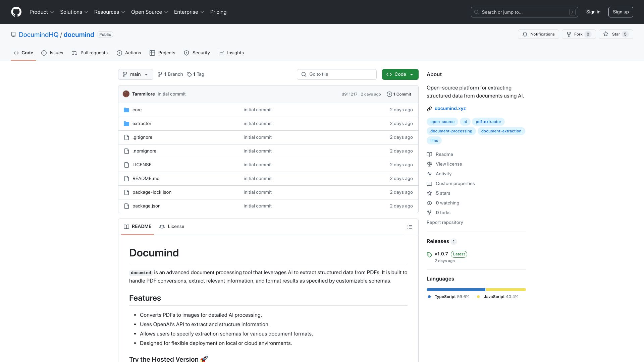Image resolution: width=644 pixels, height=362 pixels.
Task: Open the green Code dropdown button
Action: pos(400,74)
